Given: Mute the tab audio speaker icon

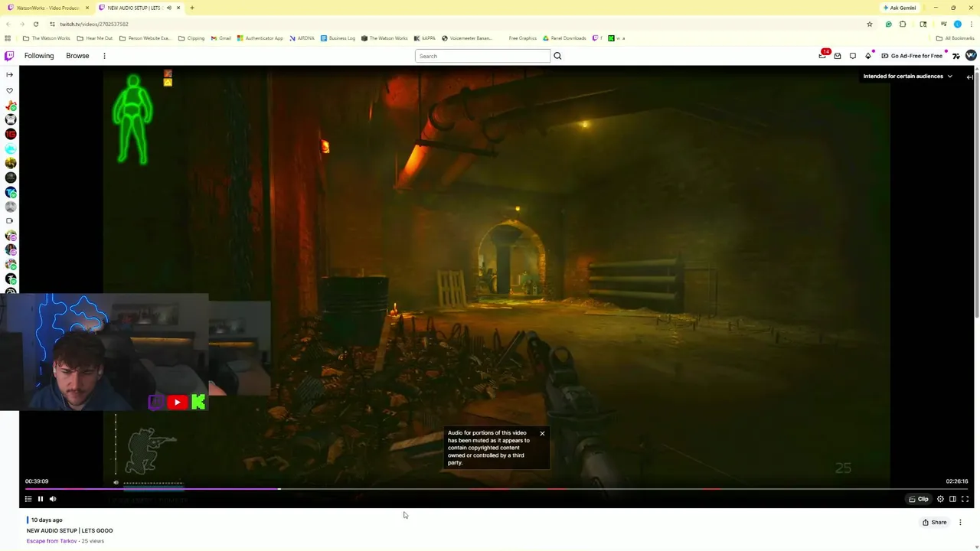Looking at the screenshot, I should (168, 8).
